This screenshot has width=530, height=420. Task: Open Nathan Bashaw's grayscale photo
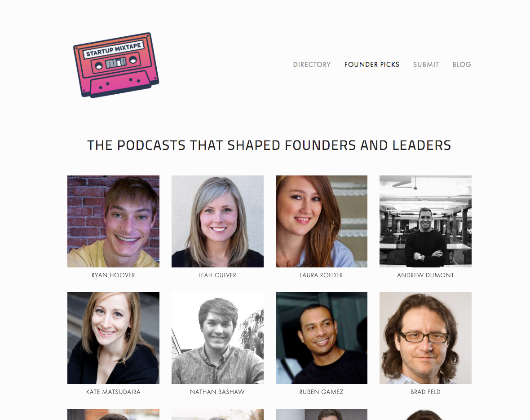(x=217, y=338)
